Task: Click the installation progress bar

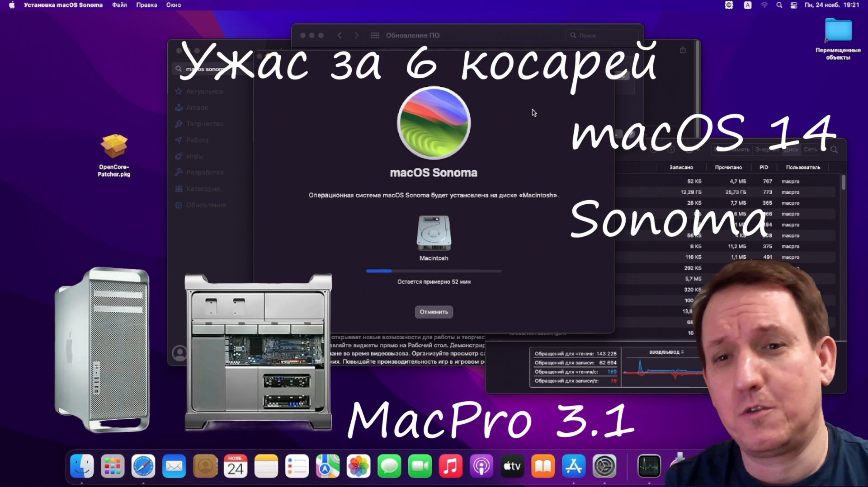Action: 434,271
